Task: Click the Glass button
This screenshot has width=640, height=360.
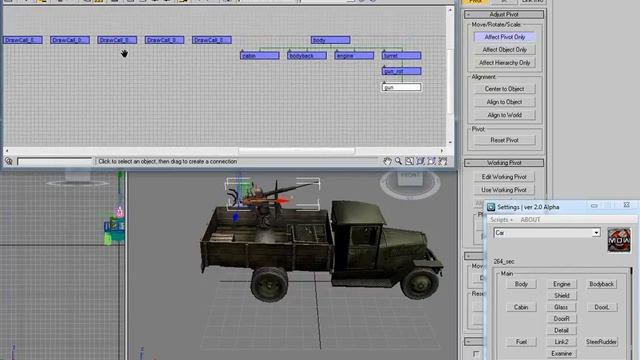Action: (562, 307)
